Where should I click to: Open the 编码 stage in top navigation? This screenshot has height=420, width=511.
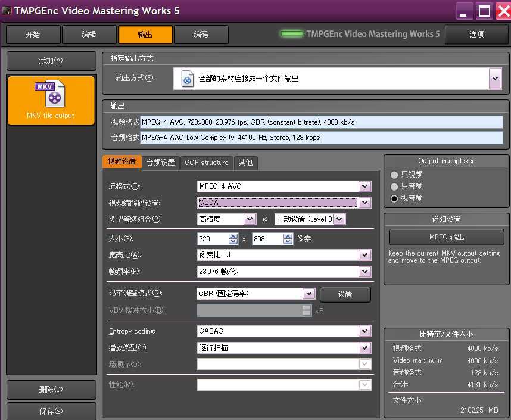pyautogui.click(x=201, y=35)
